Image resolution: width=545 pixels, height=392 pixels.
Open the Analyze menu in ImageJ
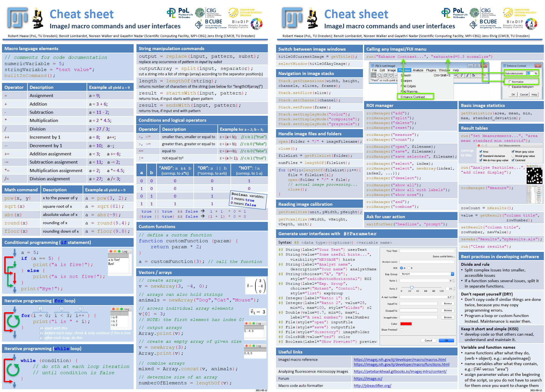tap(418, 70)
